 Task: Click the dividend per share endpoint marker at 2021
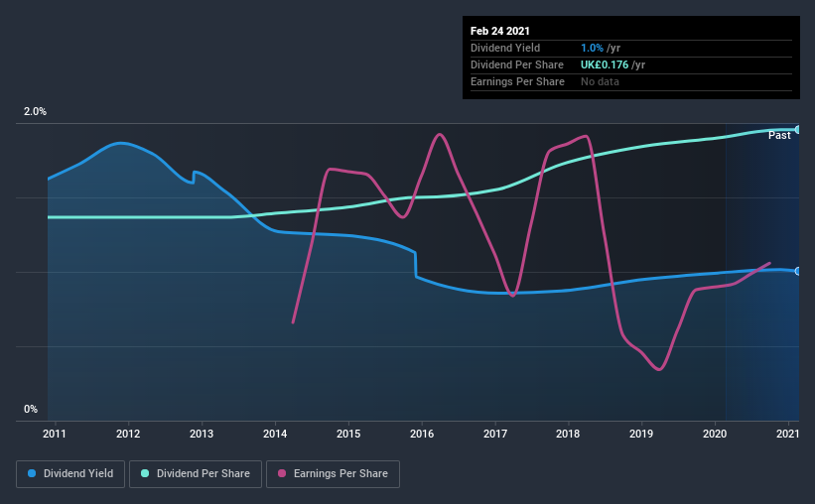pyautogui.click(x=798, y=129)
